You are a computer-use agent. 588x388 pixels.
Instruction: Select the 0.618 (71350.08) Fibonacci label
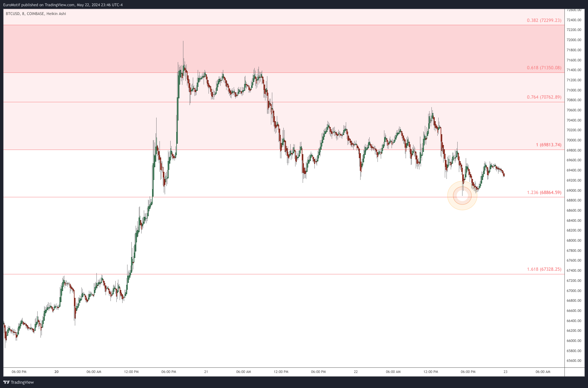pyautogui.click(x=544, y=68)
